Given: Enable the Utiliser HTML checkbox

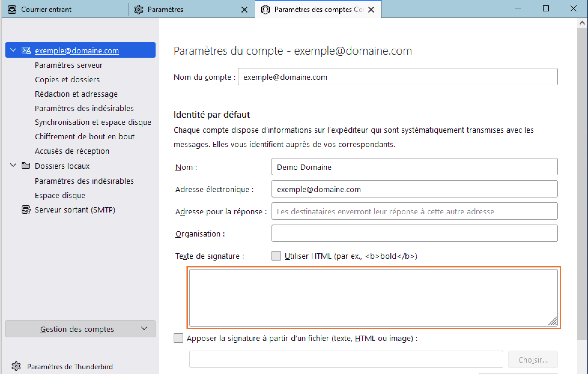Looking at the screenshot, I should tap(276, 256).
